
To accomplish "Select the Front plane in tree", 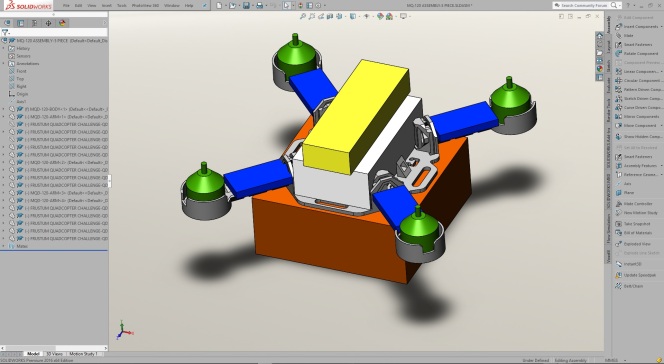I will [x=21, y=71].
